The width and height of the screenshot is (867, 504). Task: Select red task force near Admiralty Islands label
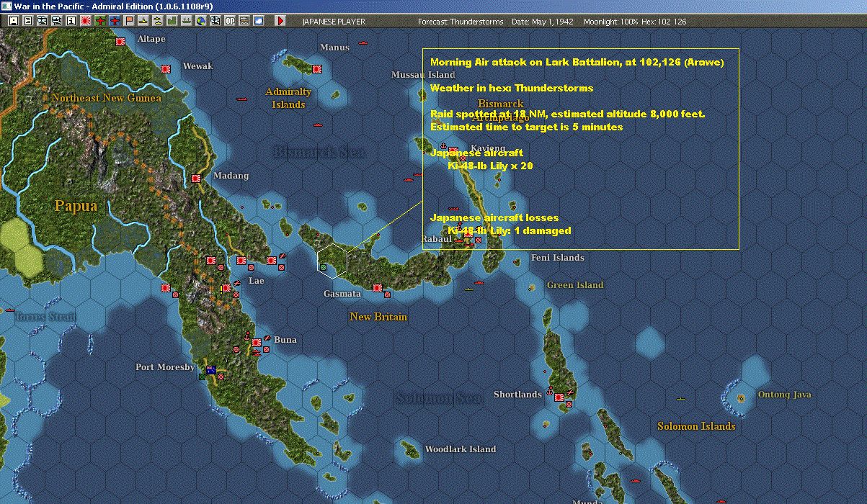click(x=242, y=98)
